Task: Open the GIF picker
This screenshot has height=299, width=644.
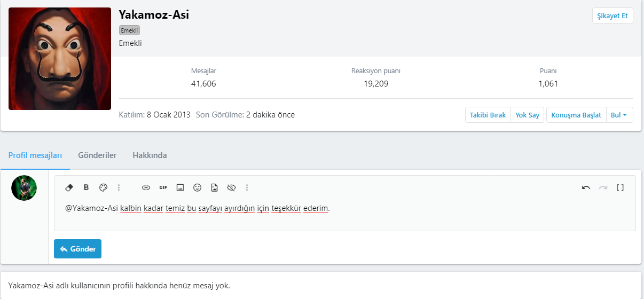Action: click(163, 187)
